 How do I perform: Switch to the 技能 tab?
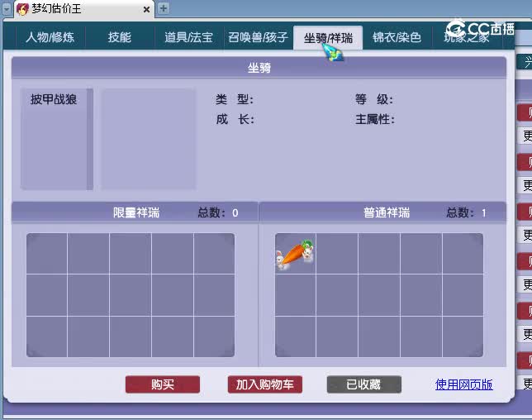coord(120,37)
